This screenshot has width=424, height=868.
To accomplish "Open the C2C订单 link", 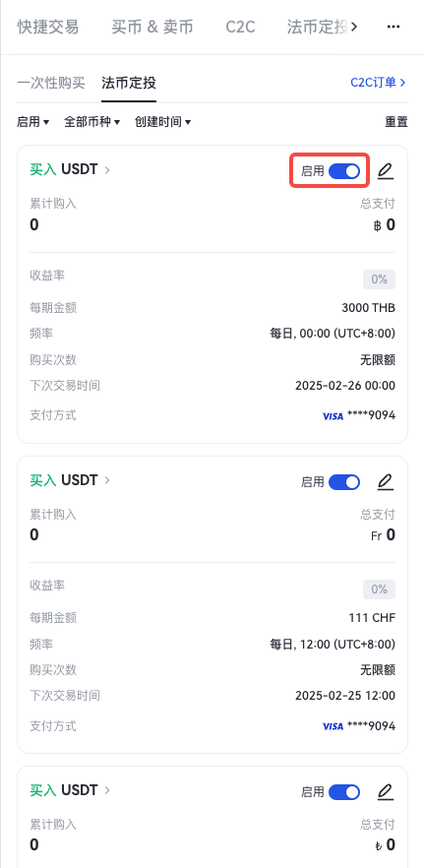I will click(379, 83).
